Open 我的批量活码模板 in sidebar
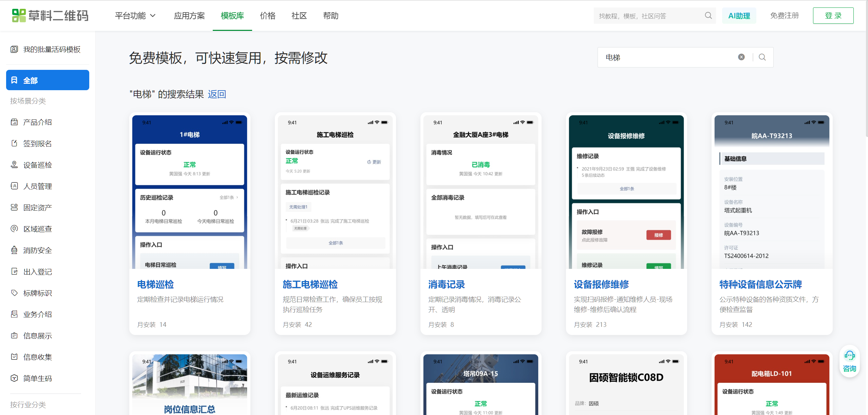868x415 pixels. click(52, 50)
